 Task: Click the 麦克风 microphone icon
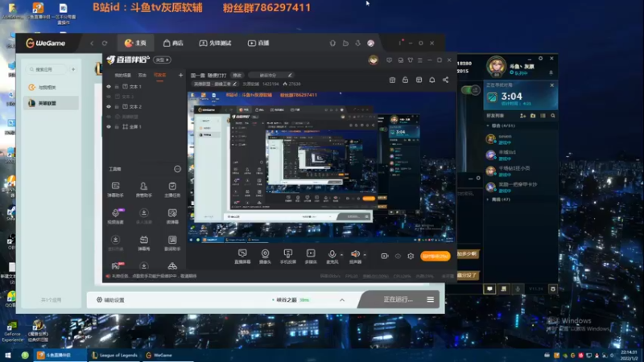click(332, 254)
